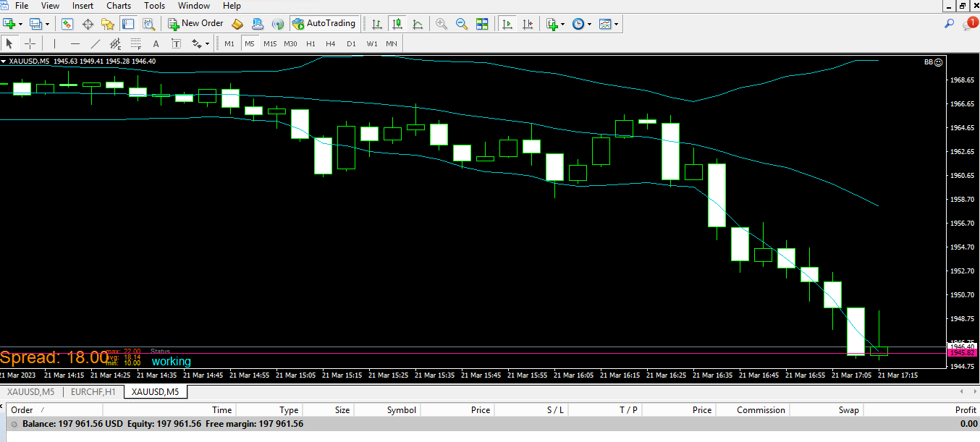
Task: Toggle the Navigator star-folder icon
Action: [x=108, y=24]
